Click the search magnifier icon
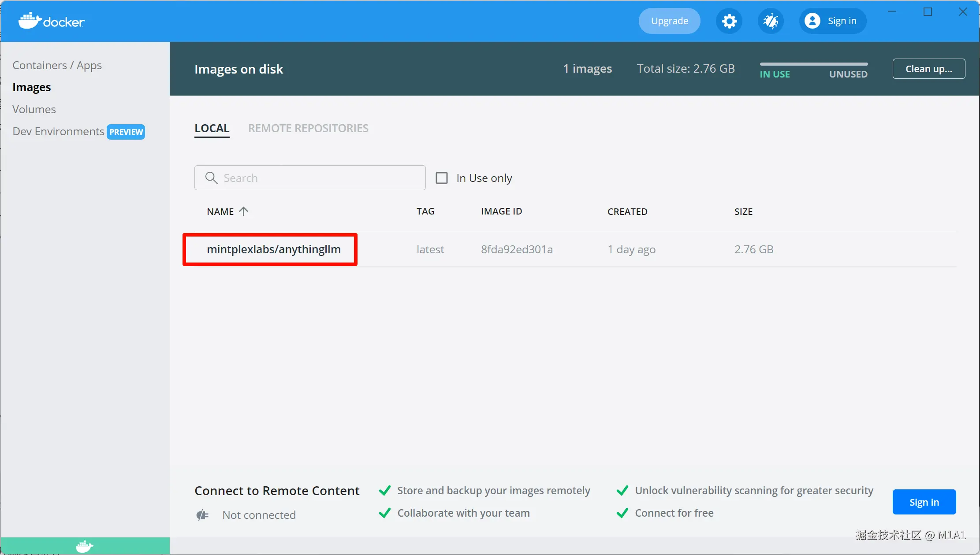 211,178
